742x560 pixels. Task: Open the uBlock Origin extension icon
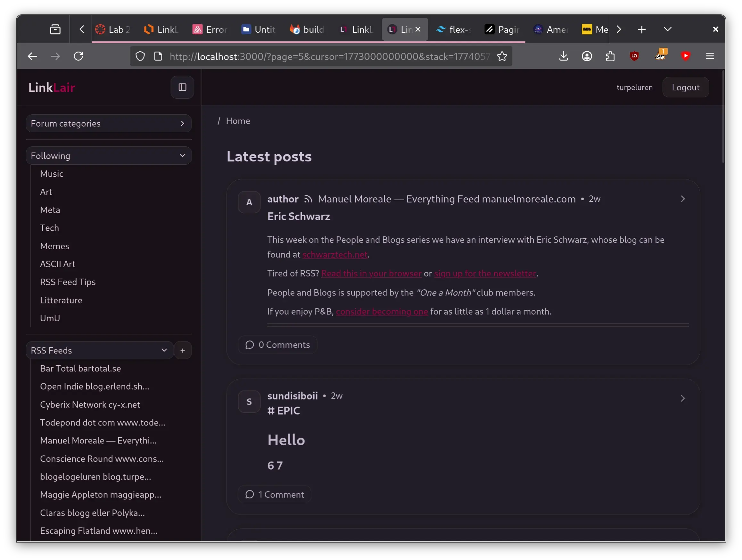[634, 56]
